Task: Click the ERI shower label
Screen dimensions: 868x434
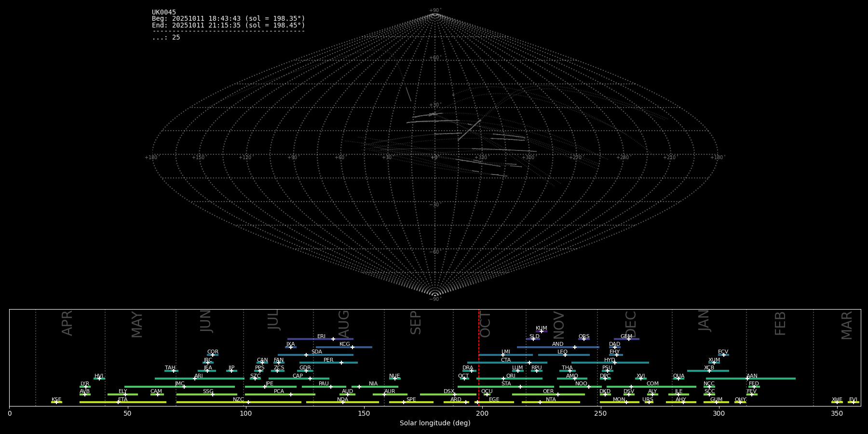Action: [321, 336]
